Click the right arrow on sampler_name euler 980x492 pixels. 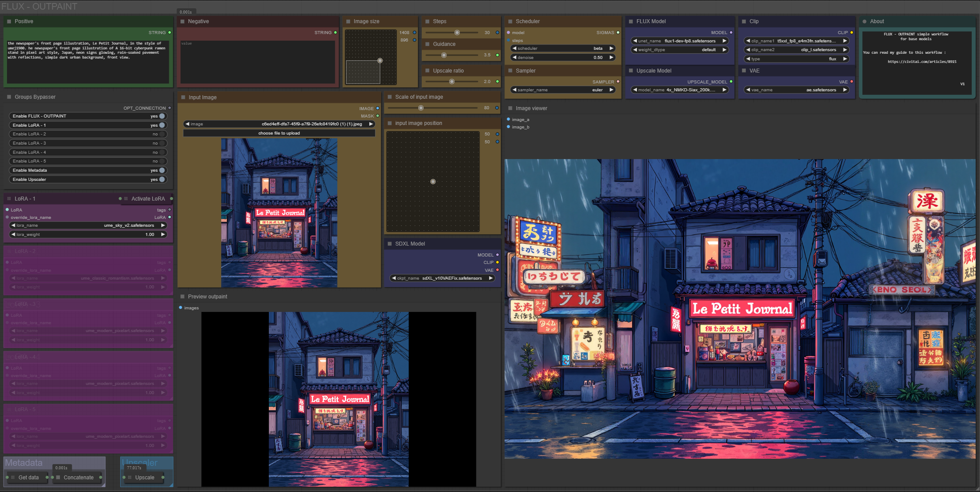611,90
